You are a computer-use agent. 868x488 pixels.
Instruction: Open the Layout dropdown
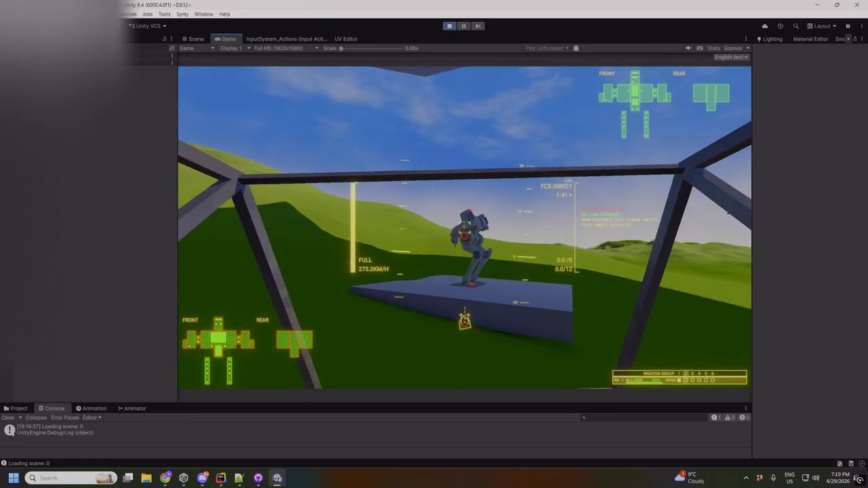pyautogui.click(x=822, y=26)
